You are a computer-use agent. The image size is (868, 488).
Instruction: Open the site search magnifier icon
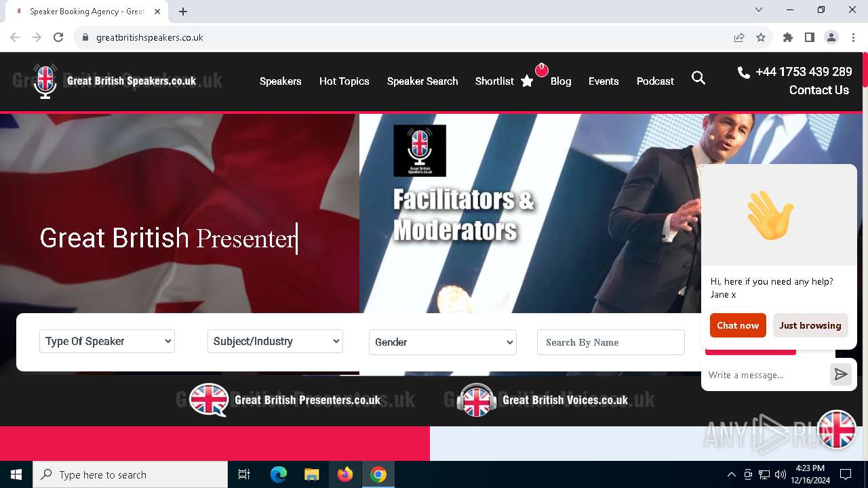point(698,78)
